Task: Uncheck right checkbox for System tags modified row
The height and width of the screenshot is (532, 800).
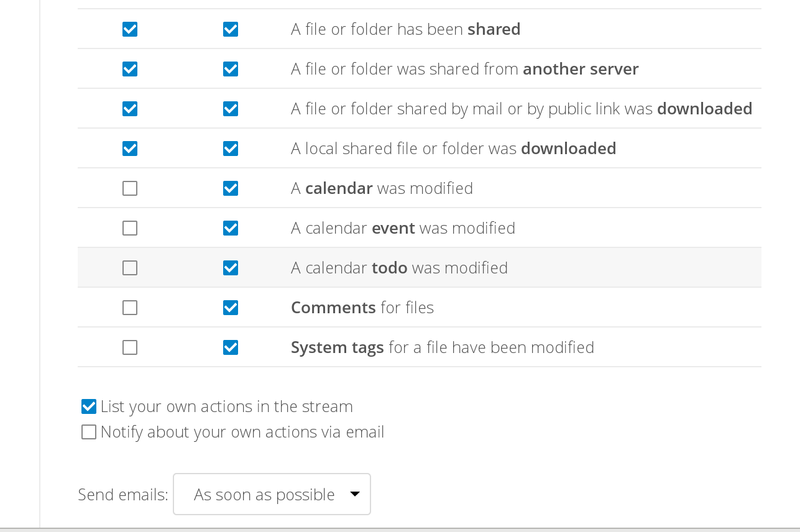Action: point(231,347)
